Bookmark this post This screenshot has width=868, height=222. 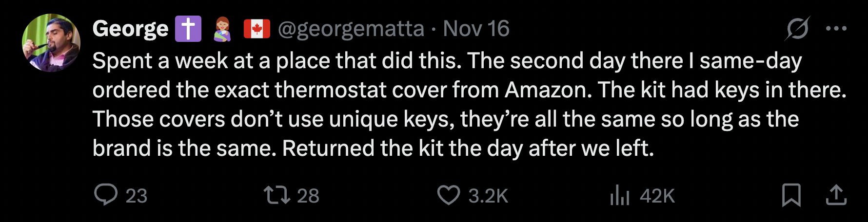791,195
